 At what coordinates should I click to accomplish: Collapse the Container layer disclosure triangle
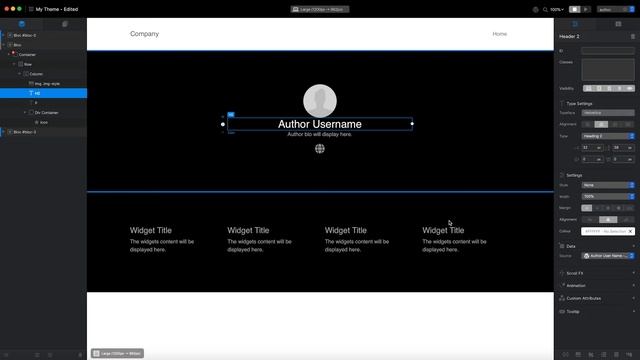click(x=9, y=54)
